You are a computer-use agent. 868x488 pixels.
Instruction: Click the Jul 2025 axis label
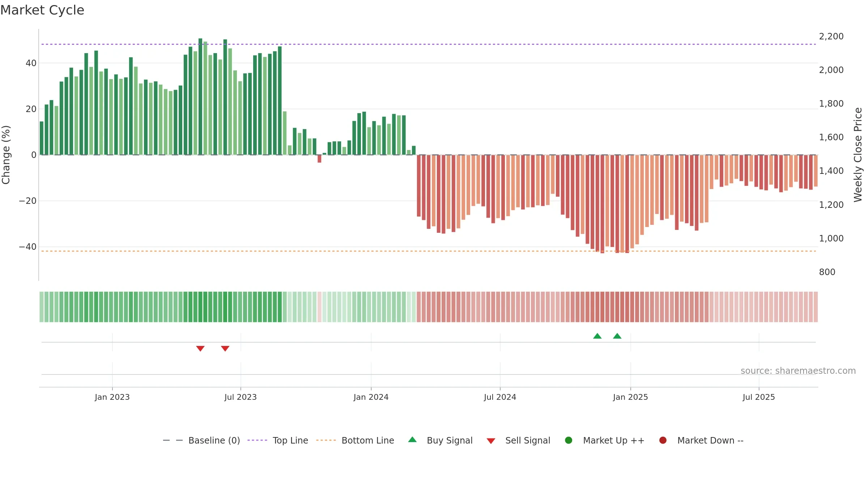coord(759,397)
